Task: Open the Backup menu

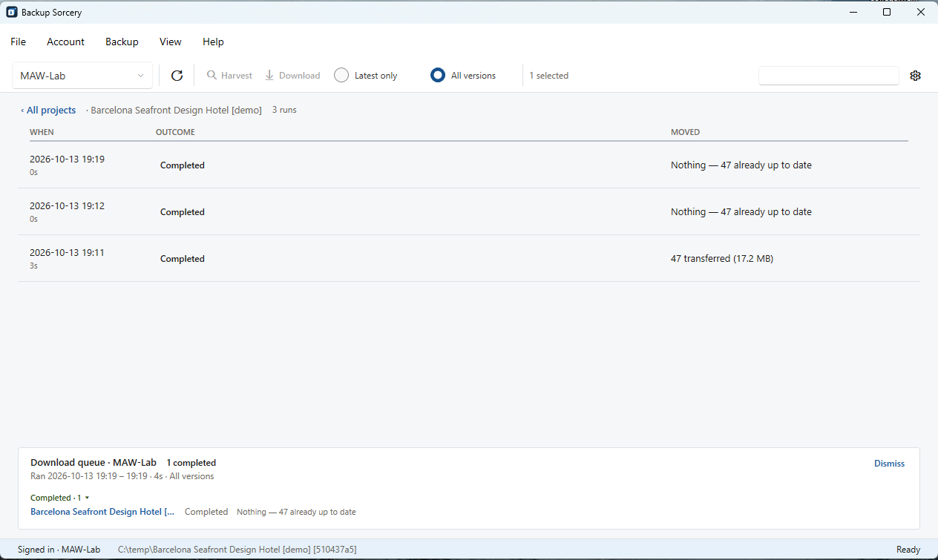Action: pyautogui.click(x=122, y=42)
